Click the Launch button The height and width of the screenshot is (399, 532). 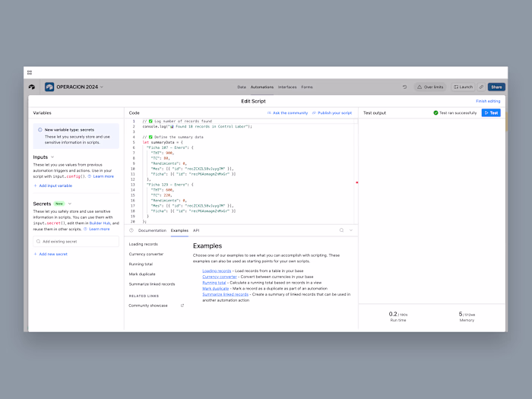pos(463,87)
